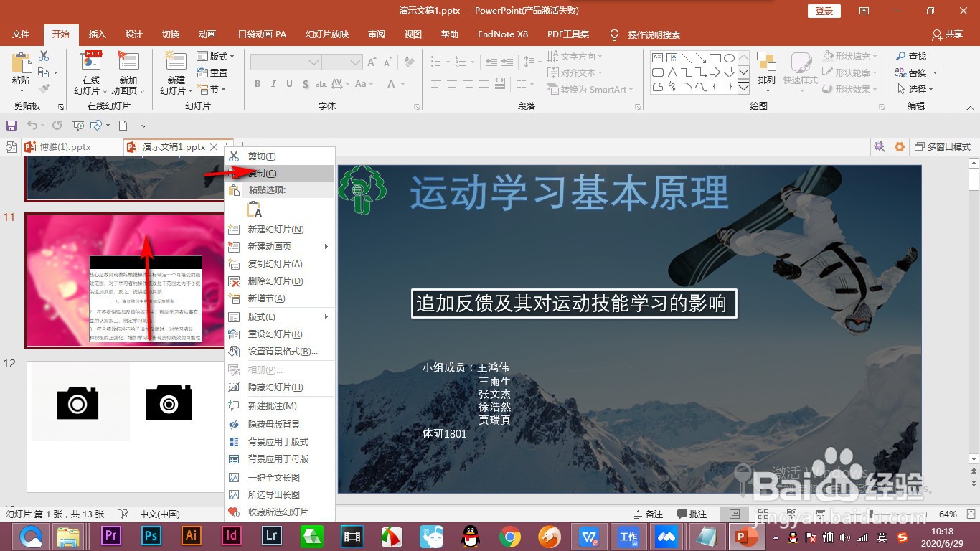
Task: Click the Italic I formatting icon
Action: pyautogui.click(x=273, y=84)
